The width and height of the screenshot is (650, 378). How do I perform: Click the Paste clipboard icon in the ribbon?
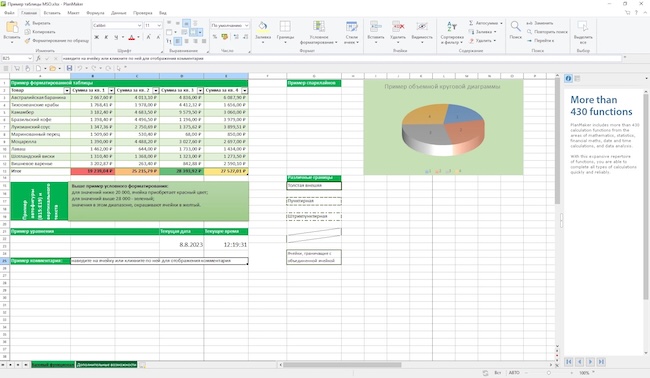click(12, 27)
